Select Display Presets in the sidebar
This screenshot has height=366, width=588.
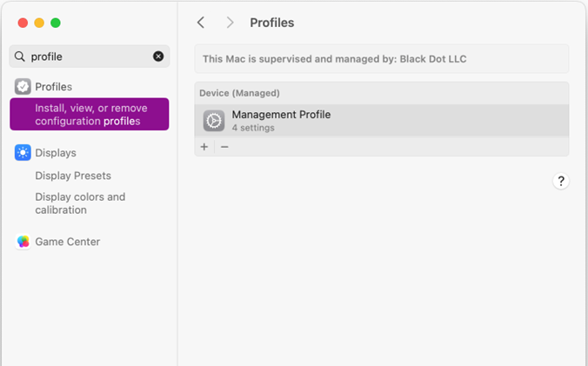click(x=73, y=176)
